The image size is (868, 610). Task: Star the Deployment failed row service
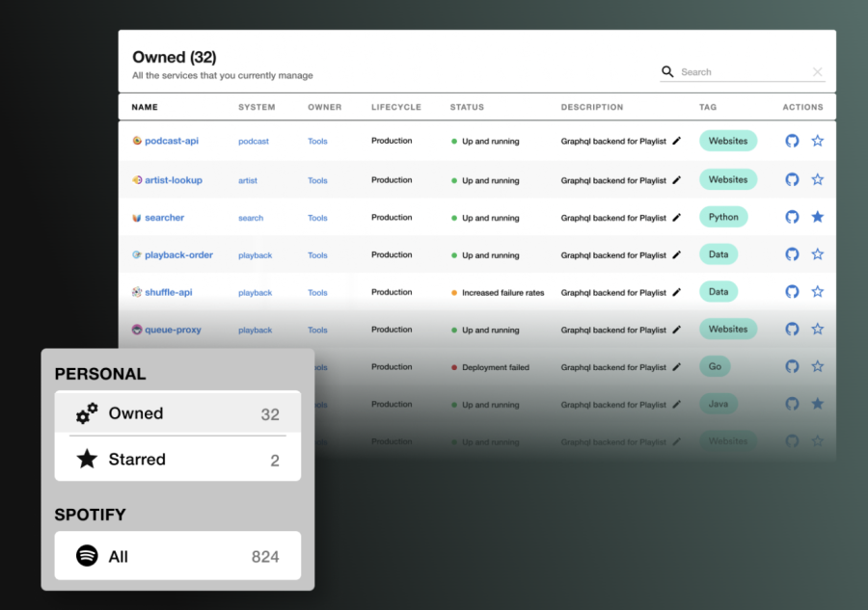point(818,366)
